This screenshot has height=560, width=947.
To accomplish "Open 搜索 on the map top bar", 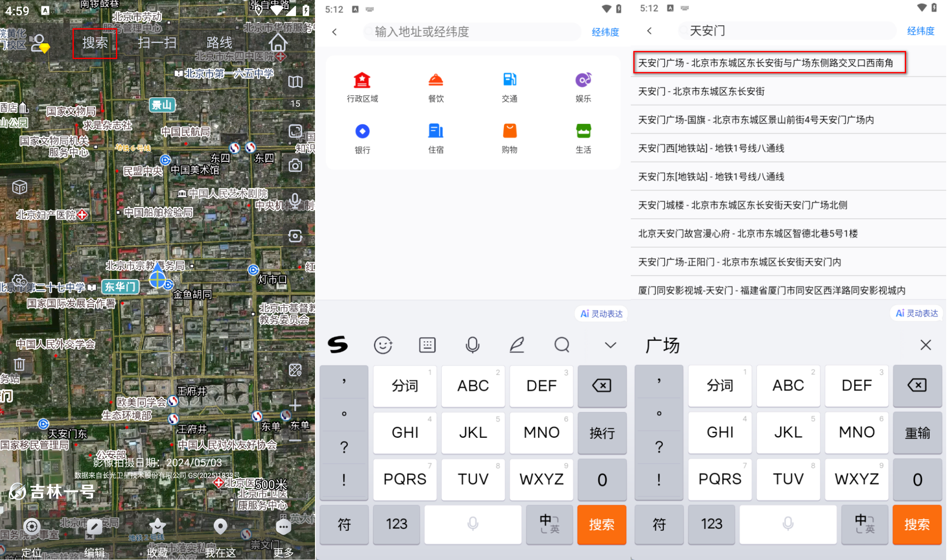I will pyautogui.click(x=95, y=43).
